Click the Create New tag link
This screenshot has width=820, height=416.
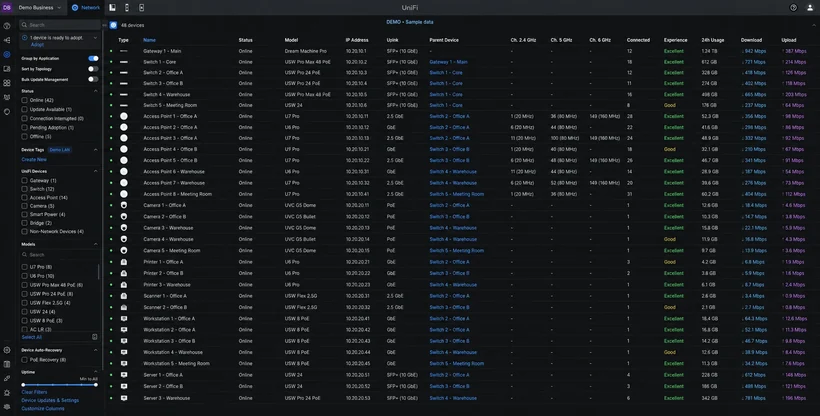point(34,159)
